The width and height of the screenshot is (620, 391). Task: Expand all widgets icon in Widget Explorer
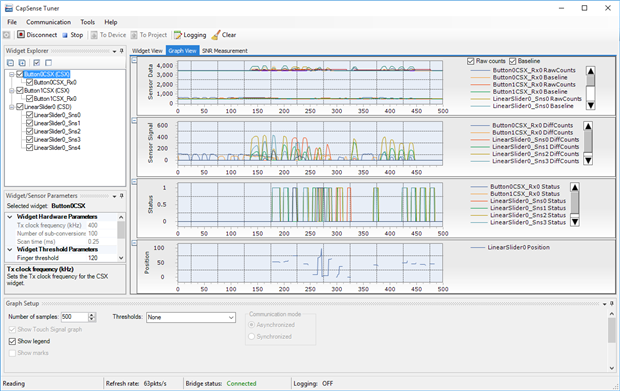[x=22, y=62]
